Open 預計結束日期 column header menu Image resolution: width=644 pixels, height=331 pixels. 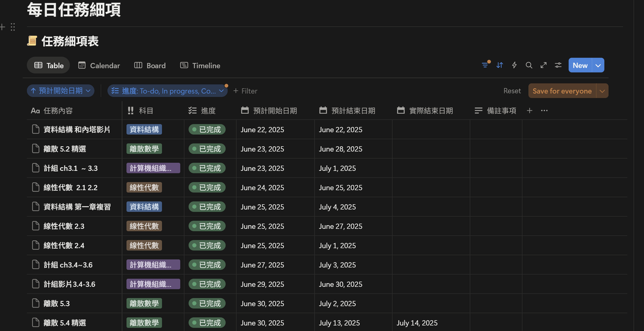click(x=353, y=110)
